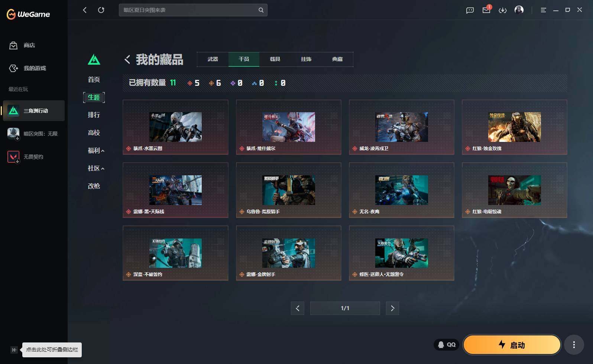Open the 骇爪-维什戴尔 skin card
The width and height of the screenshot is (593, 364).
coord(289,127)
